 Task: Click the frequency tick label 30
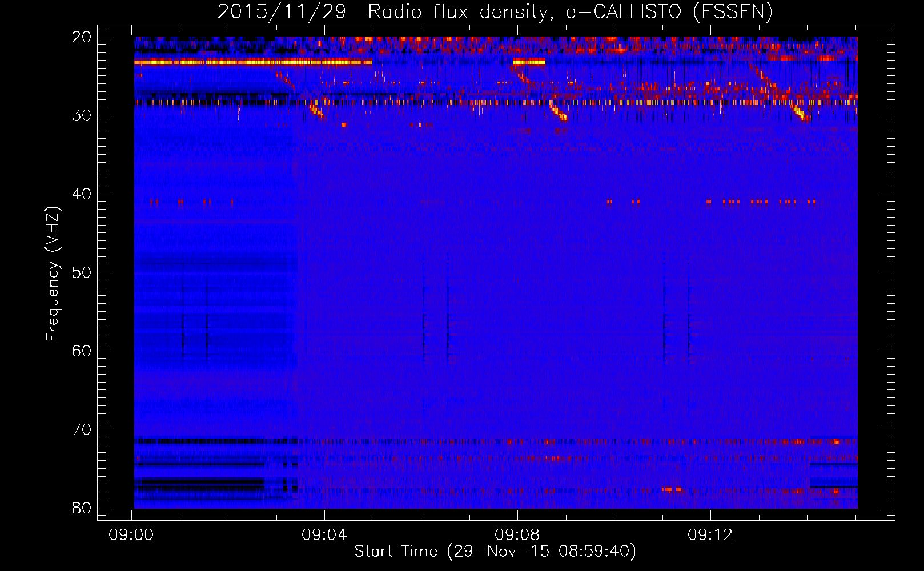point(82,115)
